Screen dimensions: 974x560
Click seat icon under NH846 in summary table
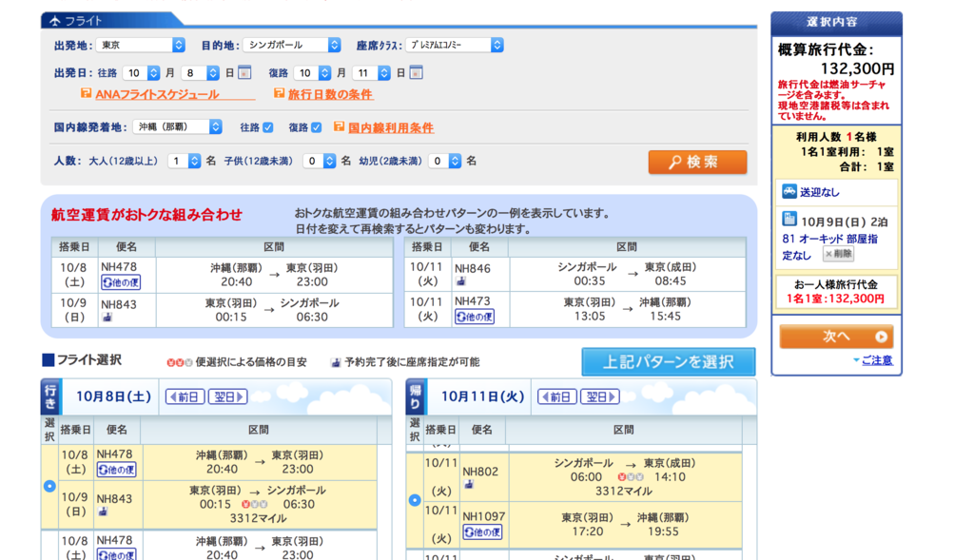[x=461, y=281]
